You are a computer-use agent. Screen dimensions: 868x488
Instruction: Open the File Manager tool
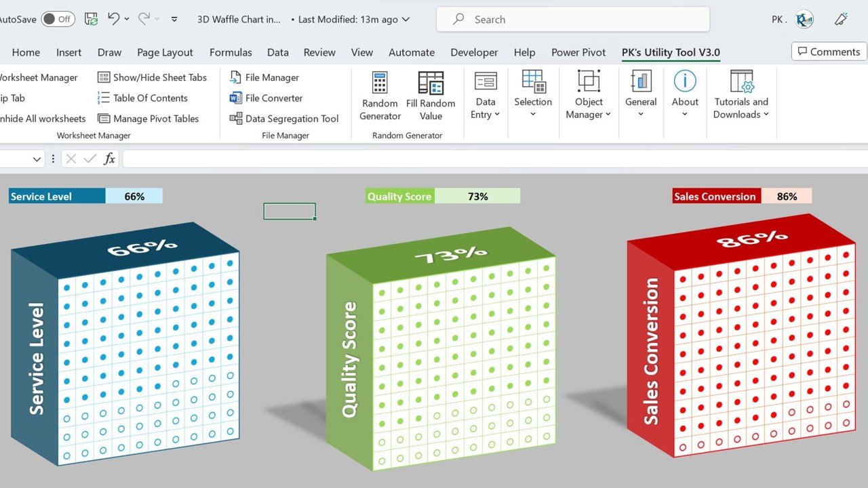point(264,77)
